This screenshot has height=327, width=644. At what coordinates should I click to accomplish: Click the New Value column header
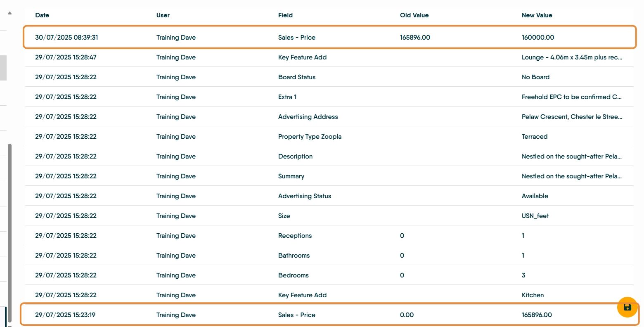point(537,15)
